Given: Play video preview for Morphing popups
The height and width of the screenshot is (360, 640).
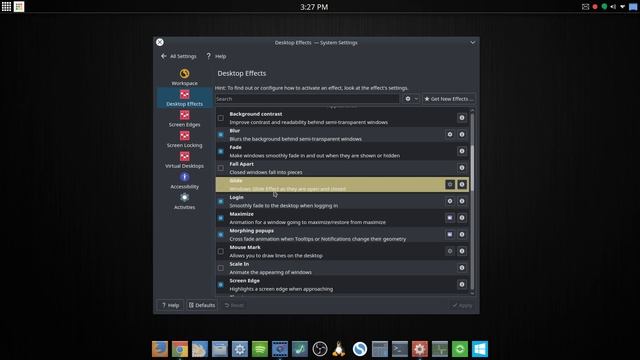Looking at the screenshot, I should (450, 235).
